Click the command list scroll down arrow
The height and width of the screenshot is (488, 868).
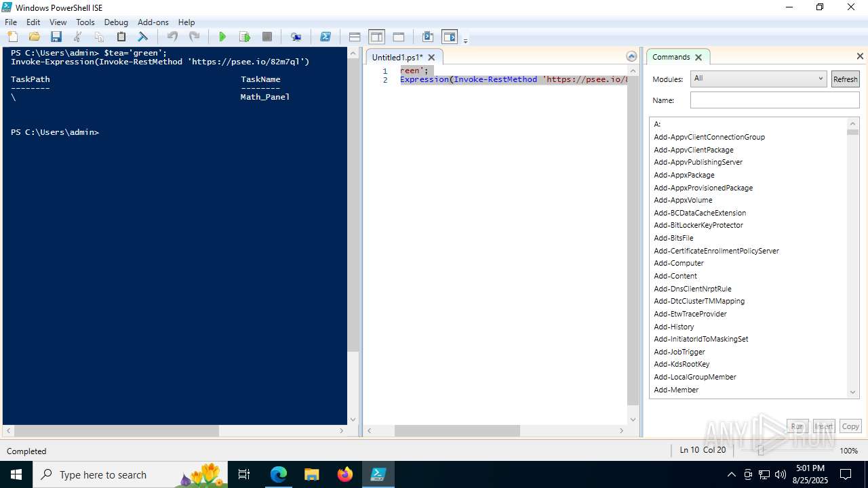click(853, 392)
